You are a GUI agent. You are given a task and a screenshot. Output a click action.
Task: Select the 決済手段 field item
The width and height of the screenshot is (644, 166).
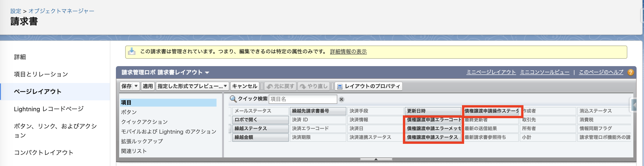pos(375,111)
